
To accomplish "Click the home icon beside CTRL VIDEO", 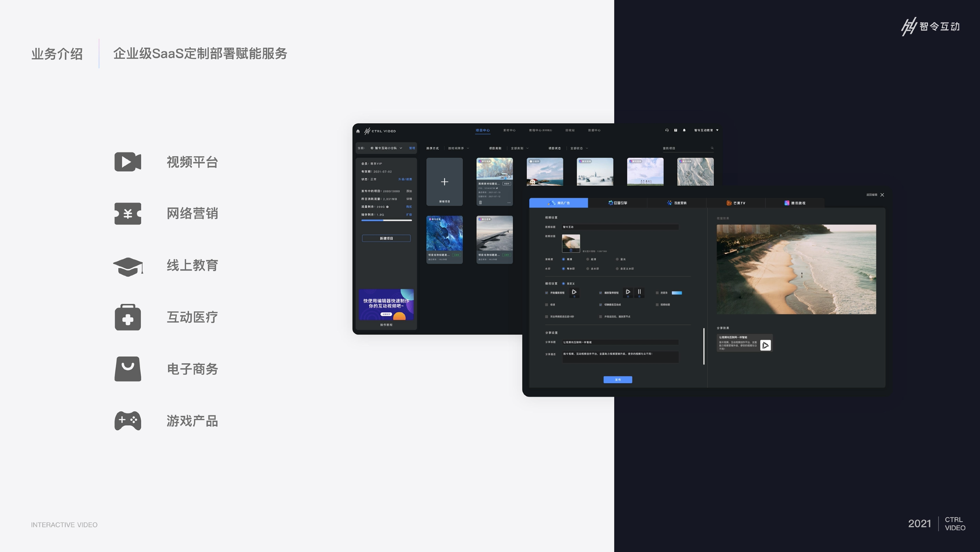I will pyautogui.click(x=358, y=131).
